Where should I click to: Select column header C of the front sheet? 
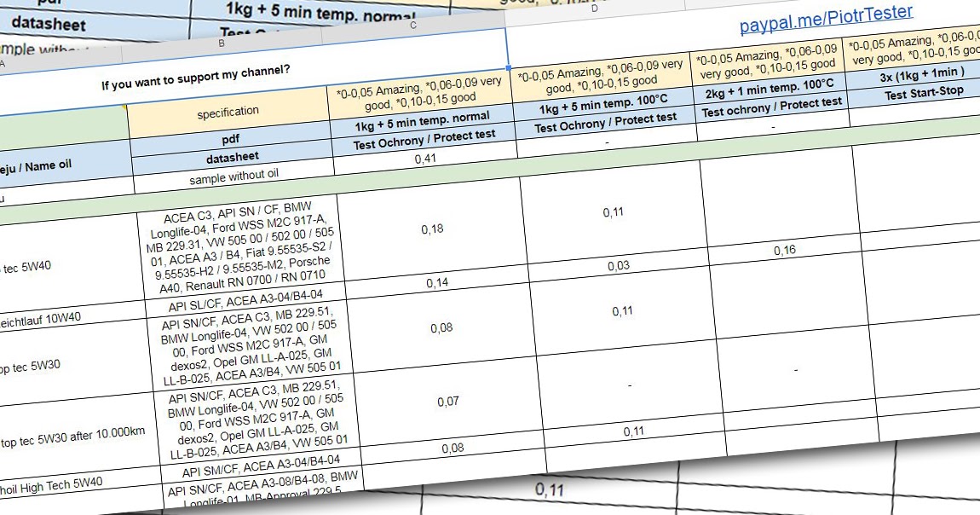point(413,25)
